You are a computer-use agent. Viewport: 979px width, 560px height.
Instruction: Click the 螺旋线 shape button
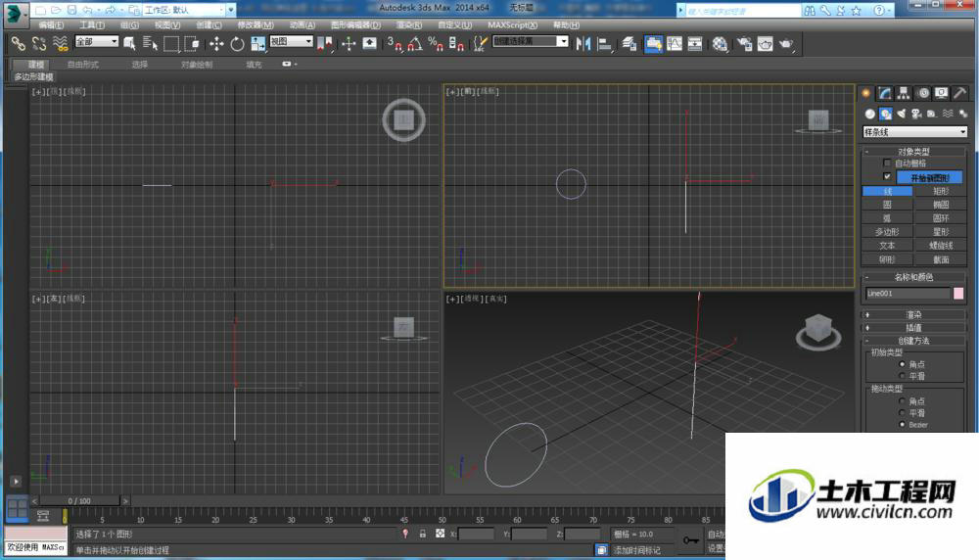click(x=941, y=246)
